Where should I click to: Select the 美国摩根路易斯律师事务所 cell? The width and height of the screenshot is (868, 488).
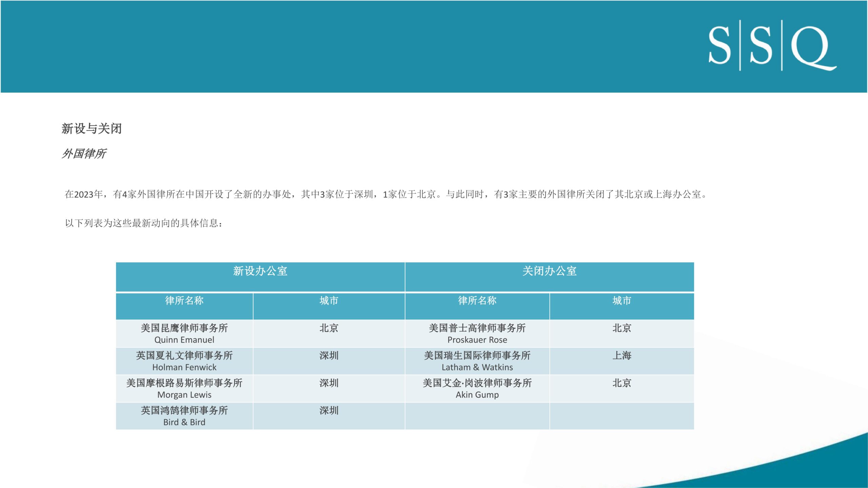[184, 388]
